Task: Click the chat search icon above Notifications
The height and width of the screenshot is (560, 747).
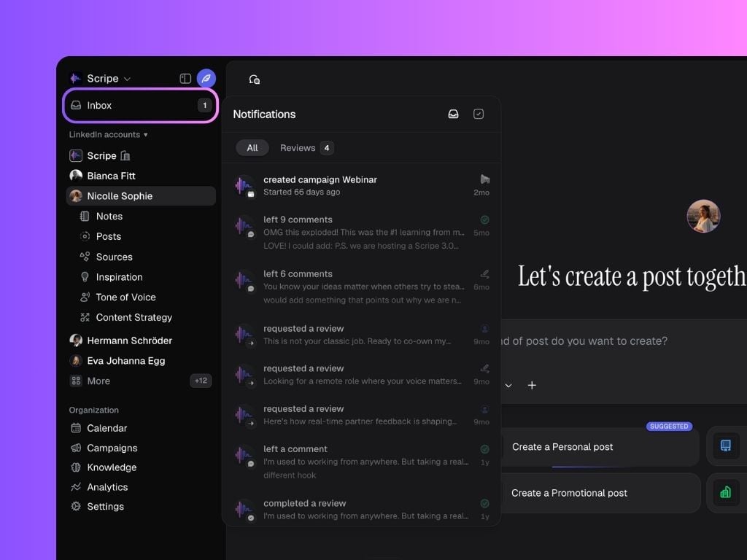Action: coord(255,79)
